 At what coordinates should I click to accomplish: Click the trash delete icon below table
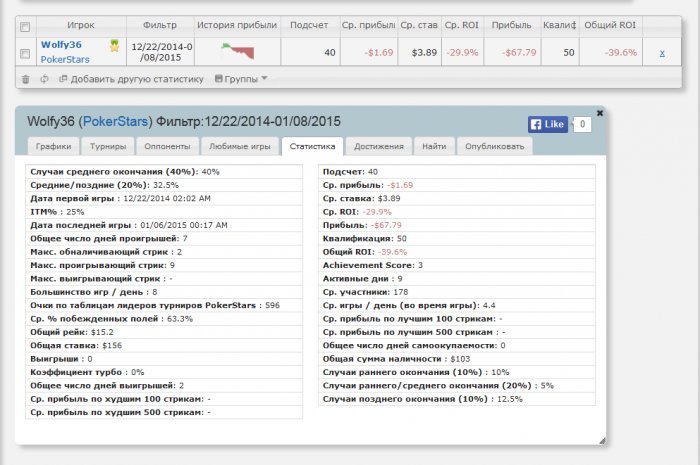[25, 79]
